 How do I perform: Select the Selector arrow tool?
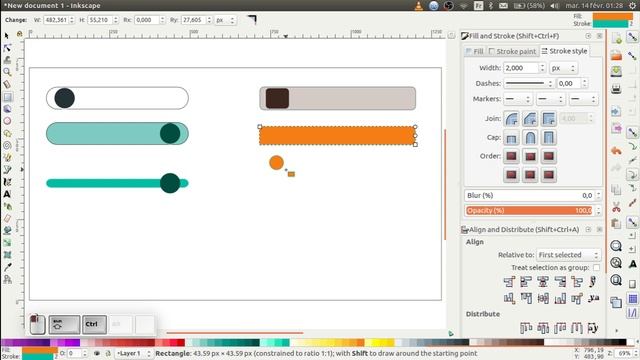(x=7, y=36)
